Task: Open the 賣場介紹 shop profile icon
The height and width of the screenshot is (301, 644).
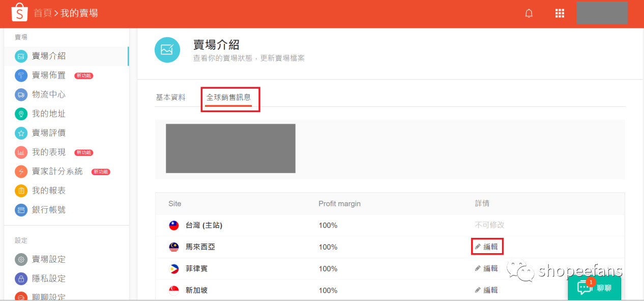Action: point(20,56)
